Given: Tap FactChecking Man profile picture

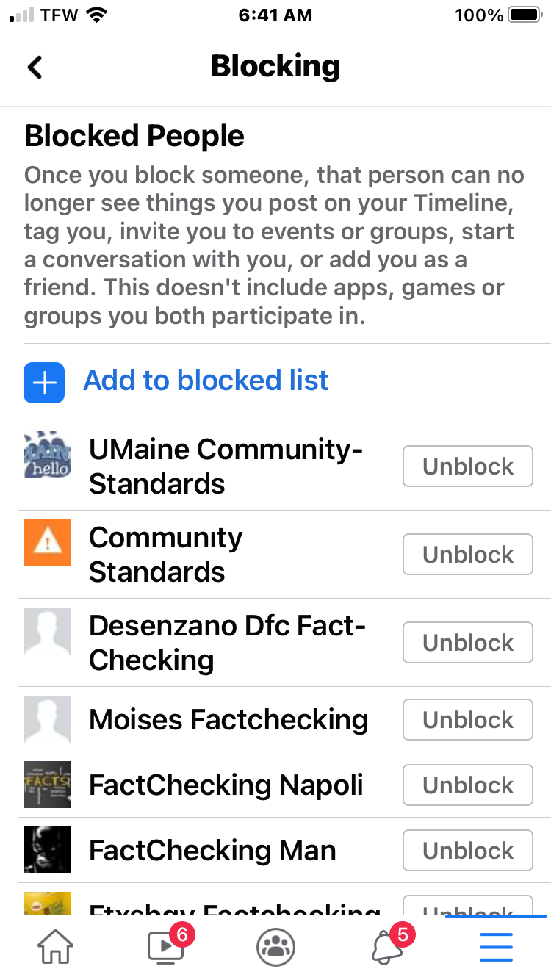Looking at the screenshot, I should (47, 850).
